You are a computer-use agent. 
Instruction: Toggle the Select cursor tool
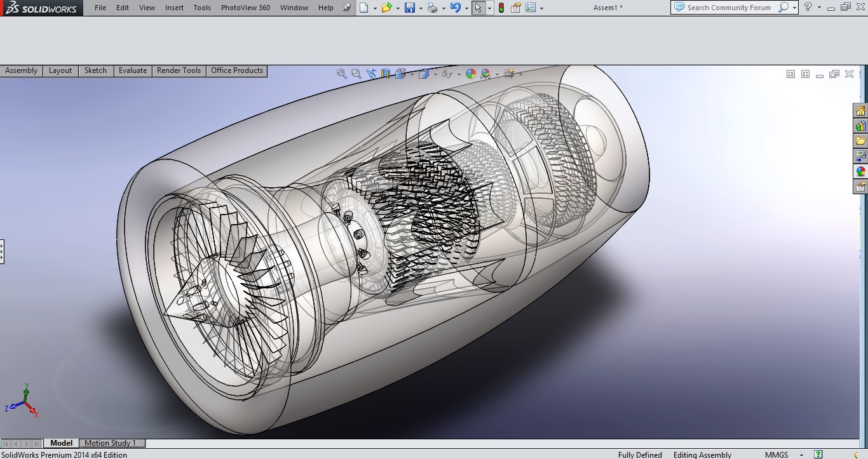(478, 8)
